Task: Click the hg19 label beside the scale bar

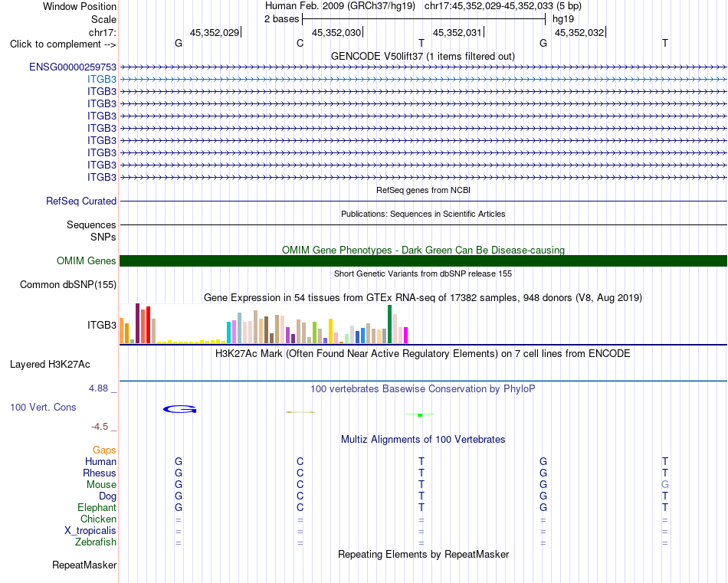Action: pyautogui.click(x=563, y=19)
